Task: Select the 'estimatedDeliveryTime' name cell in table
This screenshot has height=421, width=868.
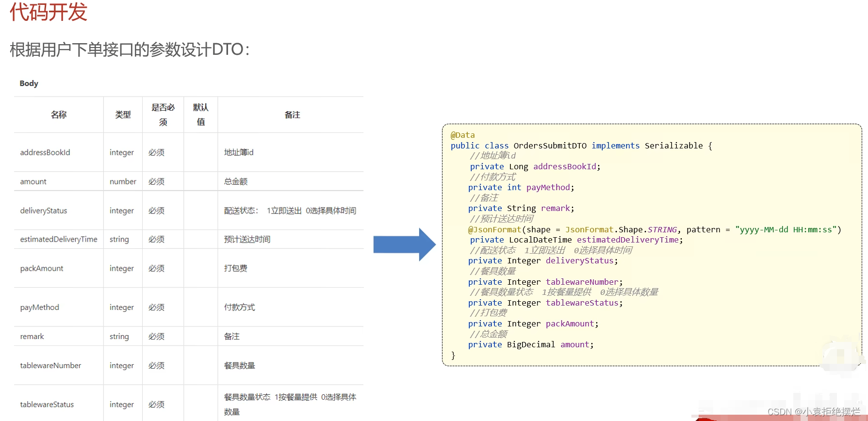Action: coord(59,239)
